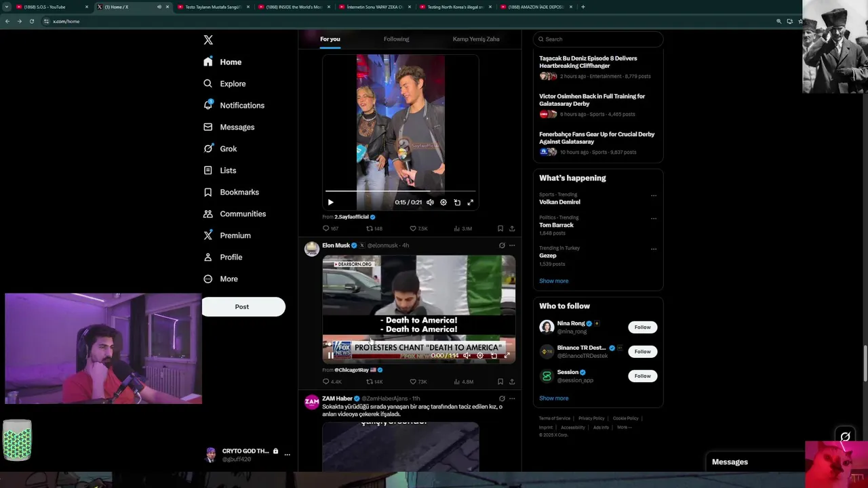Mute the 2.Sayfaofficial video volume
The height and width of the screenshot is (488, 868).
pos(430,202)
